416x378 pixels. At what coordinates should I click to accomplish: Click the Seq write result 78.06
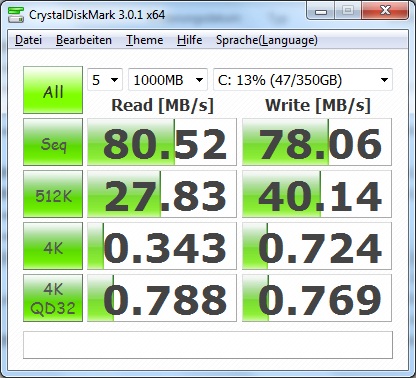pyautogui.click(x=317, y=142)
